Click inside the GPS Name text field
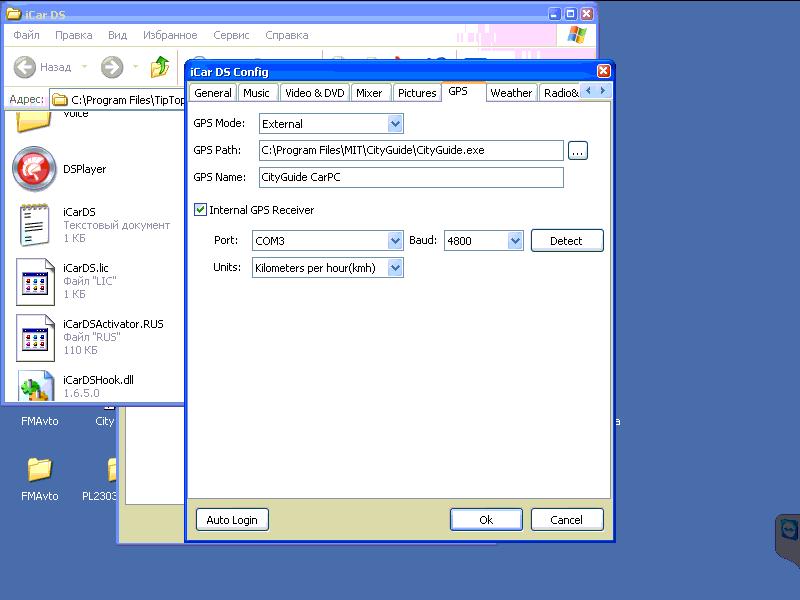 coord(410,178)
